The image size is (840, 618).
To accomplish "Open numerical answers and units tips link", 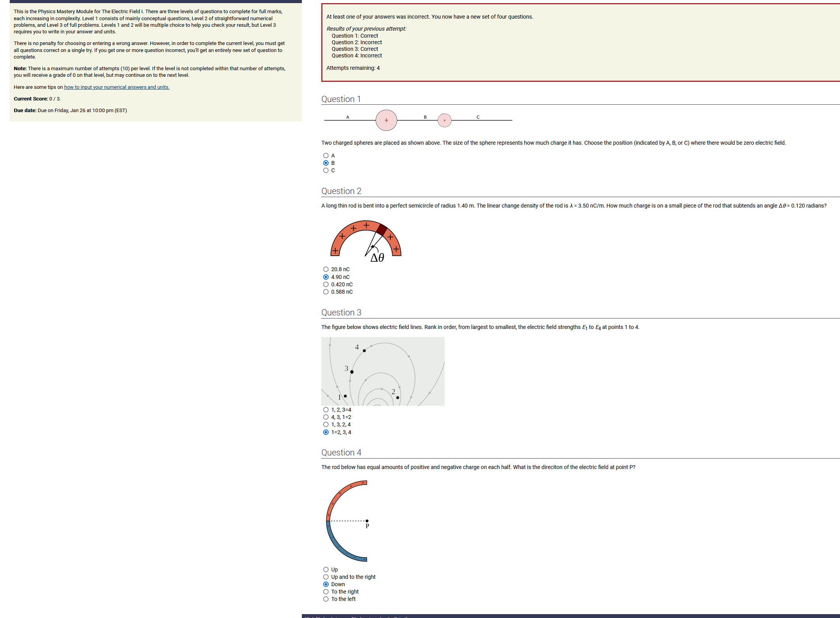I will pyautogui.click(x=116, y=87).
